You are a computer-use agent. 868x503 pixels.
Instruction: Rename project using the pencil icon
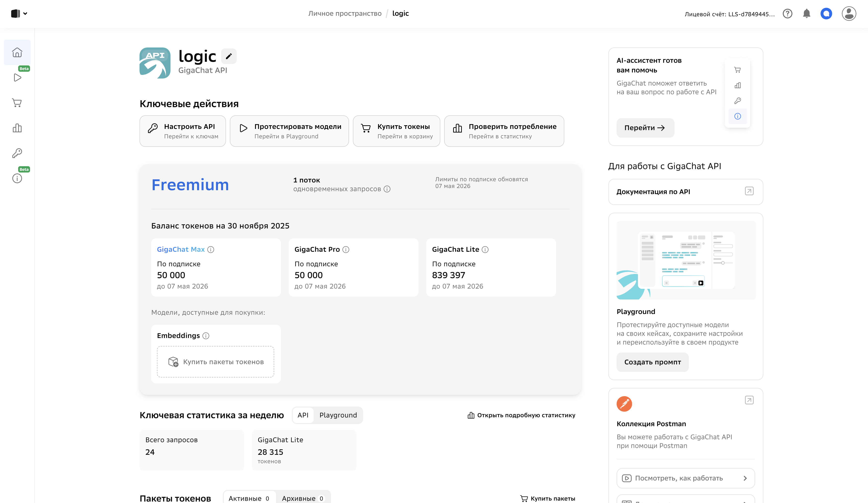click(x=229, y=56)
